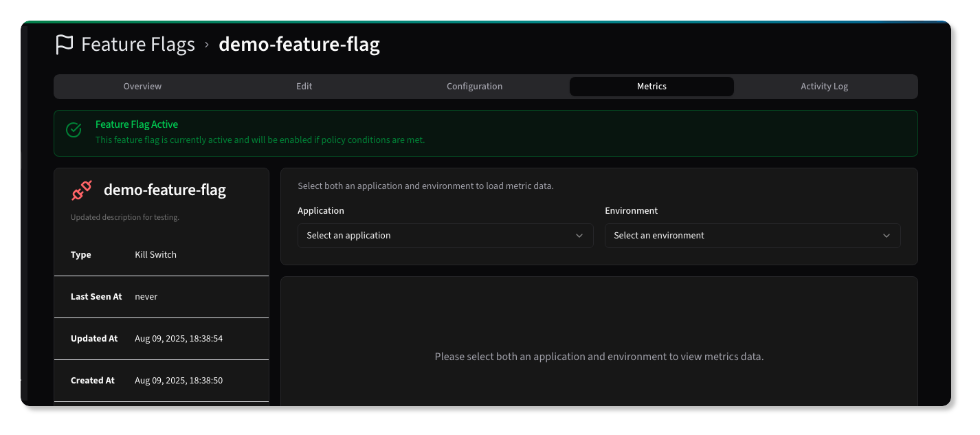Select the Metrics tab
The image size is (980, 435).
(651, 86)
